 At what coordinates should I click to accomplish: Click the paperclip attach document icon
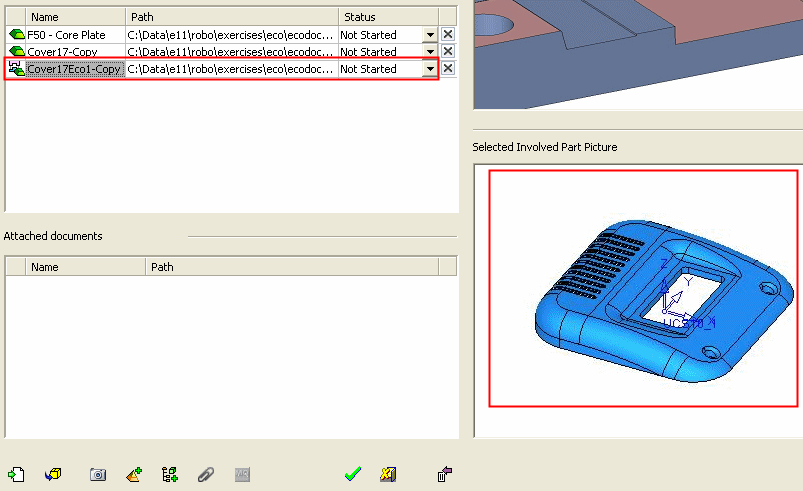[205, 474]
